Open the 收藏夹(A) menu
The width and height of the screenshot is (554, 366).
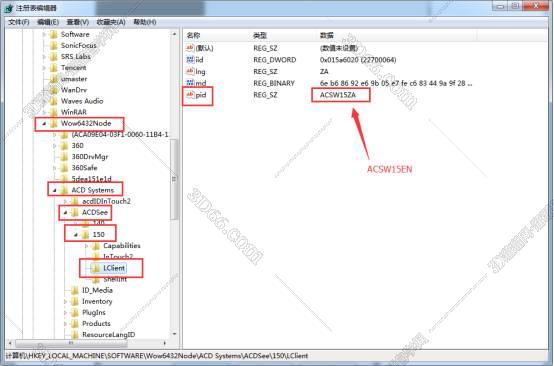[x=111, y=22]
